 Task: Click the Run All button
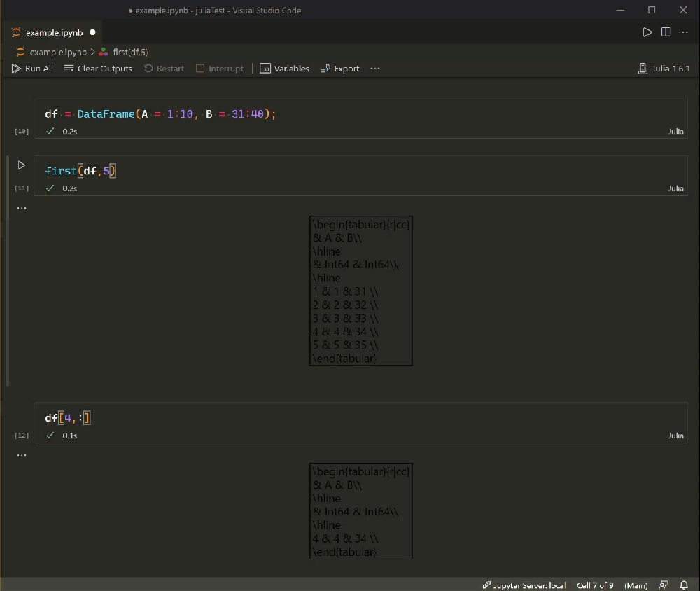[32, 68]
